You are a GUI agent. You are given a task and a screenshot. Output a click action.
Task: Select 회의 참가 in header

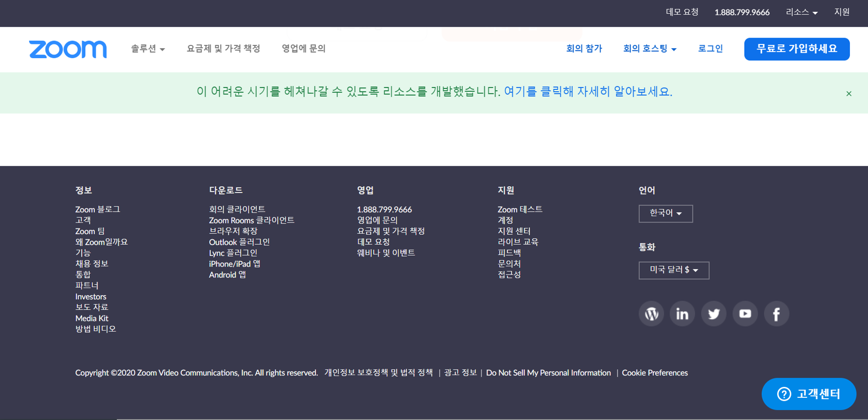(584, 49)
